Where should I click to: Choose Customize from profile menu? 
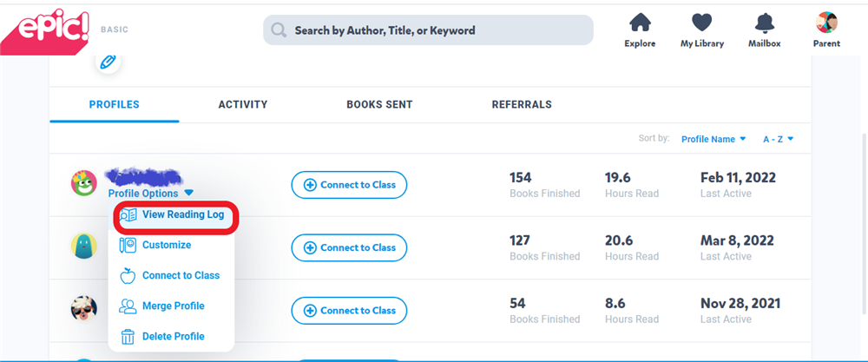(x=167, y=245)
